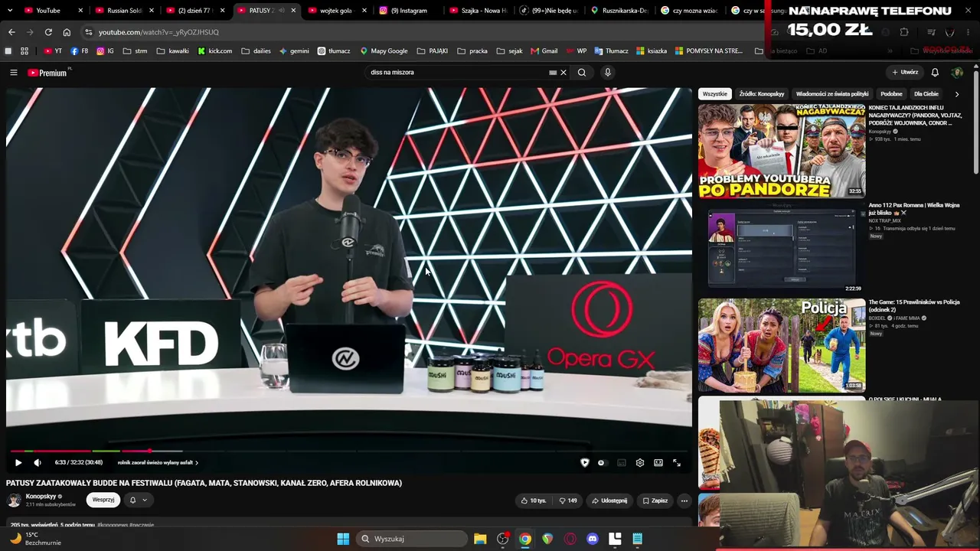Viewport: 980px width, 551px height.
Task: Open the Mapy Google bookmark
Action: (384, 51)
